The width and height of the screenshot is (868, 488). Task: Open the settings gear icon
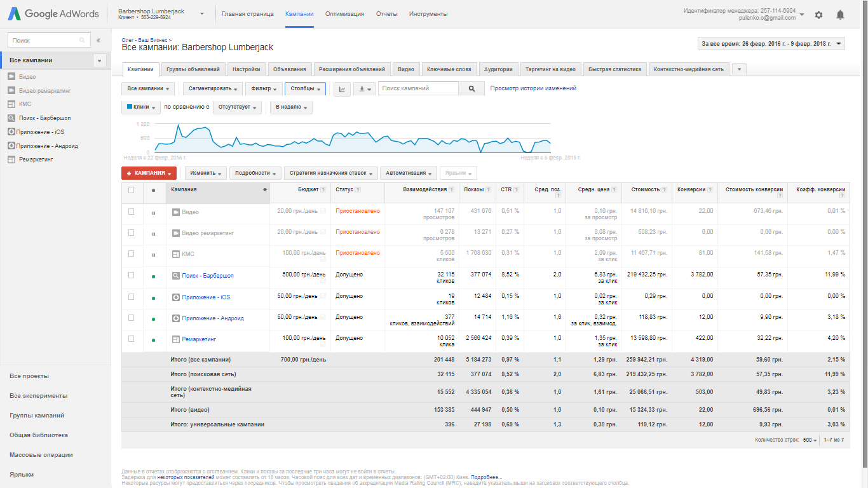tap(818, 15)
